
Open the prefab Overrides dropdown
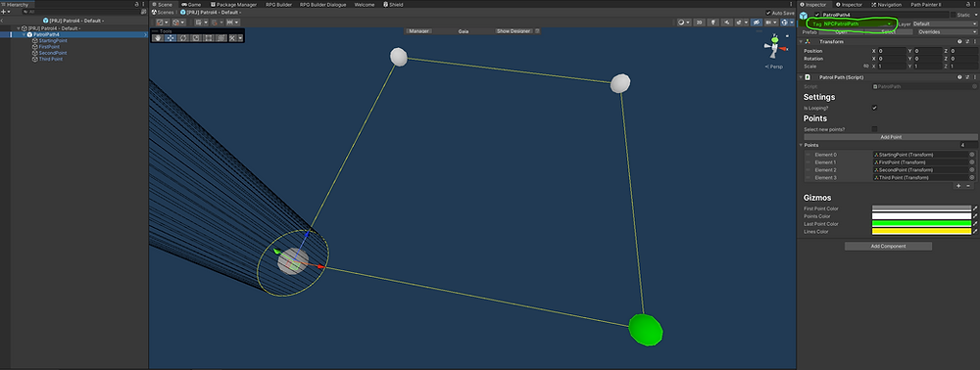(x=948, y=32)
